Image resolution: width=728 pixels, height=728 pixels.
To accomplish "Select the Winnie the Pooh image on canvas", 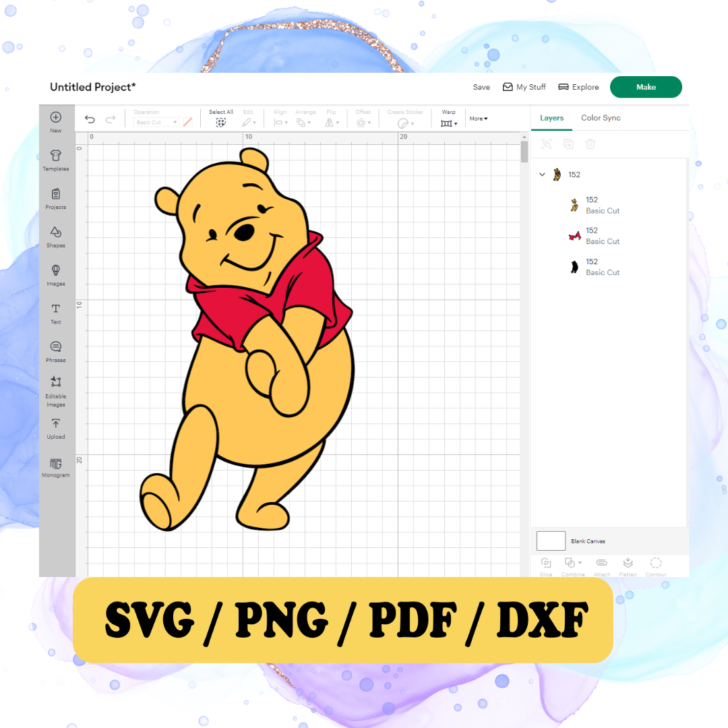I will click(247, 339).
